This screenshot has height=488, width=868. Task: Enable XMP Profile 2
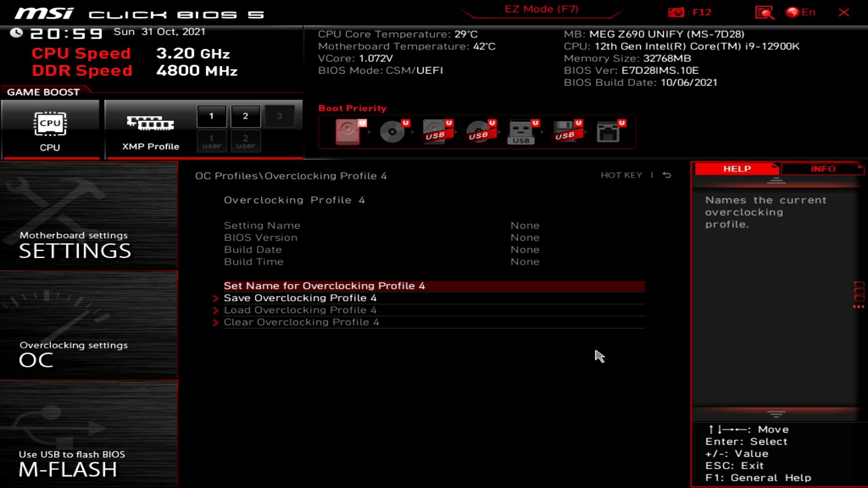pos(245,116)
